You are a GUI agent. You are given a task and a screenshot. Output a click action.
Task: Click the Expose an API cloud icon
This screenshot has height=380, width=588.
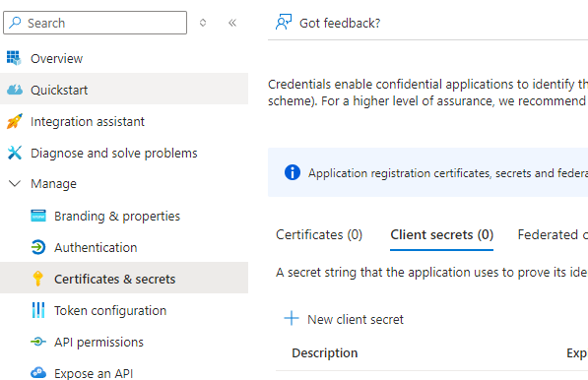(38, 373)
